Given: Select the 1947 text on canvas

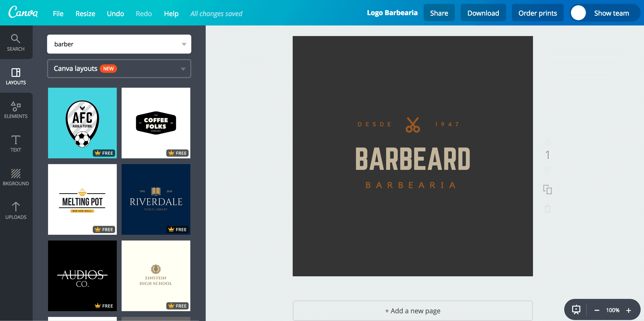Looking at the screenshot, I should [447, 124].
